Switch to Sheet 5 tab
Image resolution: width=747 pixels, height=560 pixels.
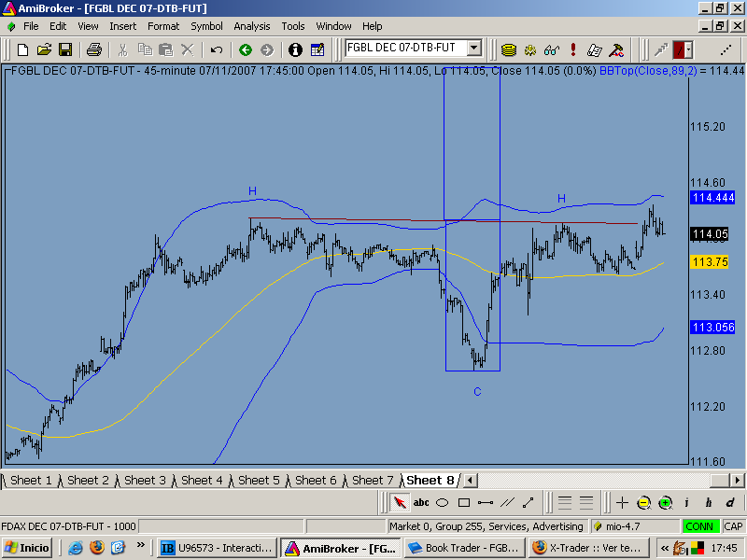click(x=260, y=480)
